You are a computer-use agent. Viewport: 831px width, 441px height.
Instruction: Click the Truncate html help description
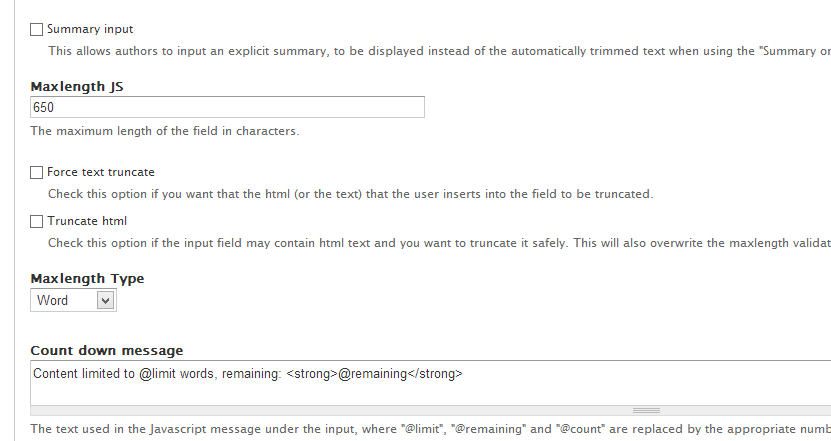click(x=439, y=243)
